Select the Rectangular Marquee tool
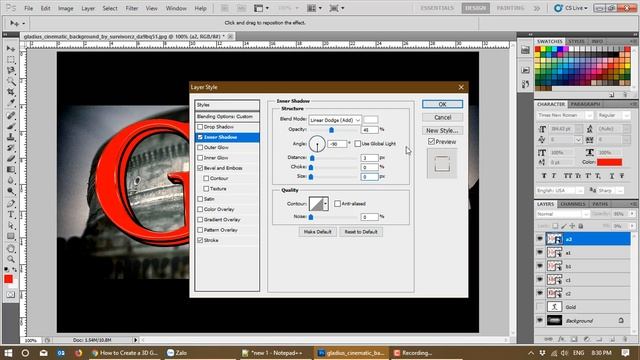The image size is (640, 360). (x=11, y=60)
